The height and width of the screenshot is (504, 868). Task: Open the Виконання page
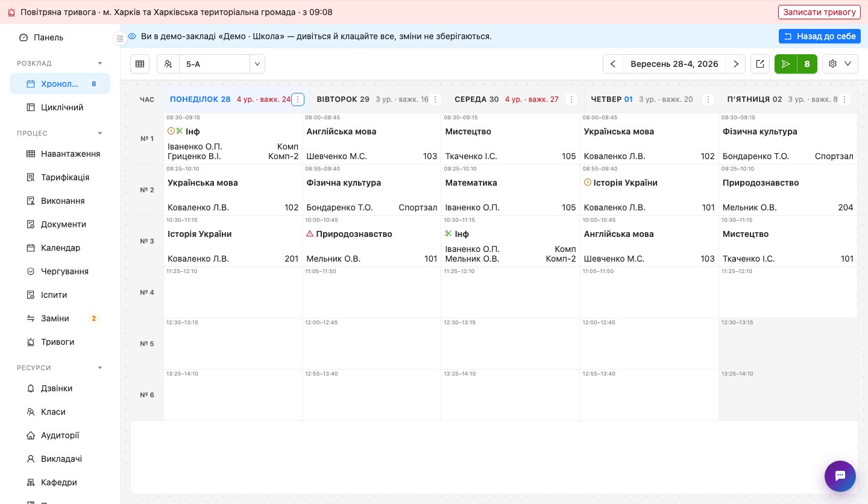coord(60,201)
